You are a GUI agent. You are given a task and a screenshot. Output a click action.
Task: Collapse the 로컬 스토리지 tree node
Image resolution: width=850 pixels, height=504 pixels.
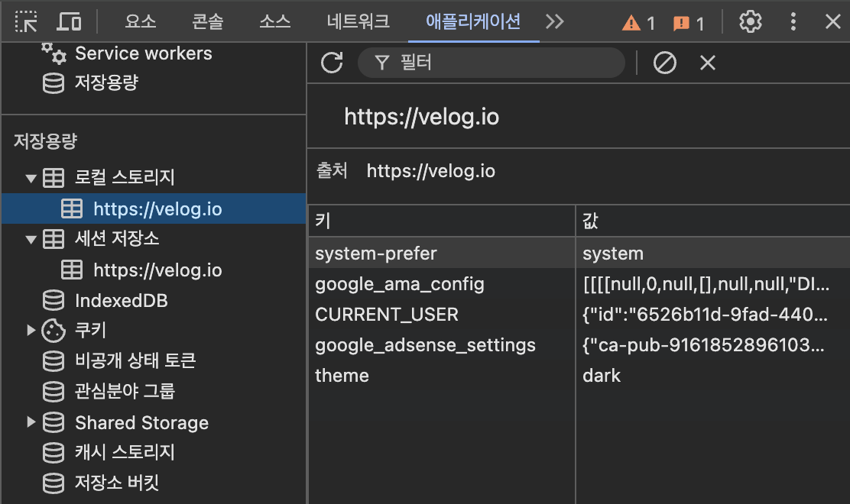point(31,178)
